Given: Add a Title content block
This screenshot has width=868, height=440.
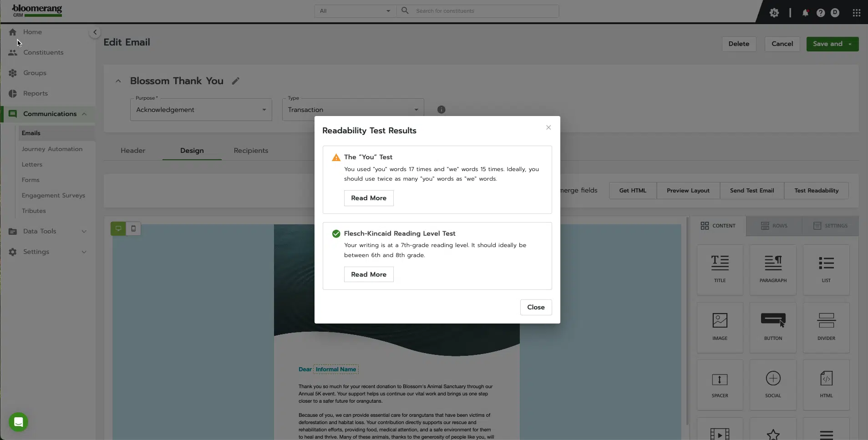Looking at the screenshot, I should [720, 269].
